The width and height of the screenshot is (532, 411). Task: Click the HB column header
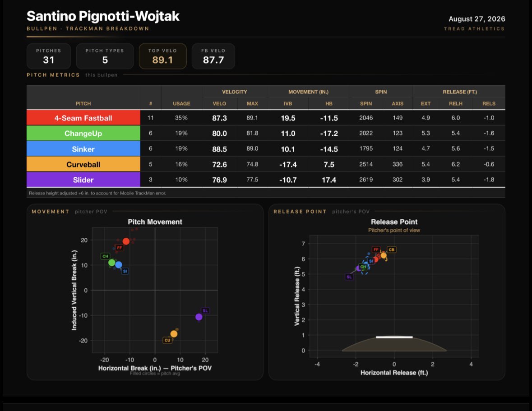click(329, 104)
